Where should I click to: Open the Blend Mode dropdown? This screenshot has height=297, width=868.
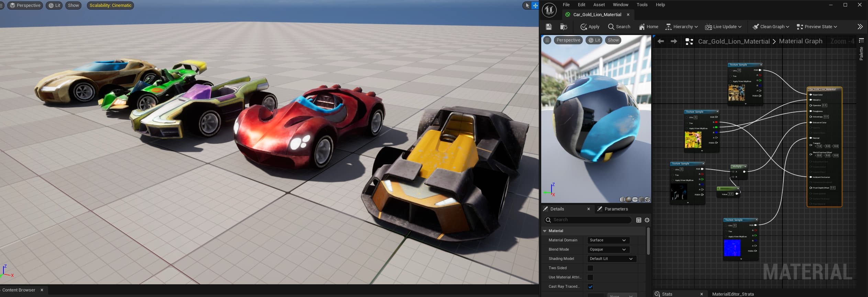coord(608,250)
